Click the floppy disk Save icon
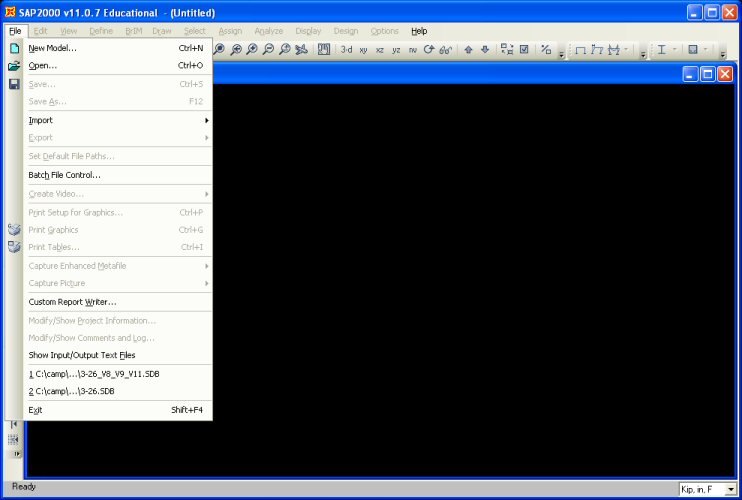 pyautogui.click(x=14, y=84)
